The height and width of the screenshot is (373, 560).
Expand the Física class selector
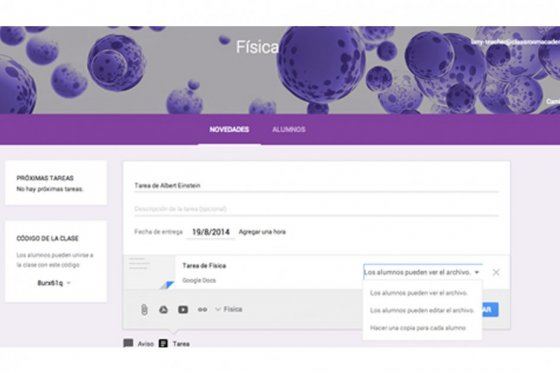pyautogui.click(x=229, y=309)
